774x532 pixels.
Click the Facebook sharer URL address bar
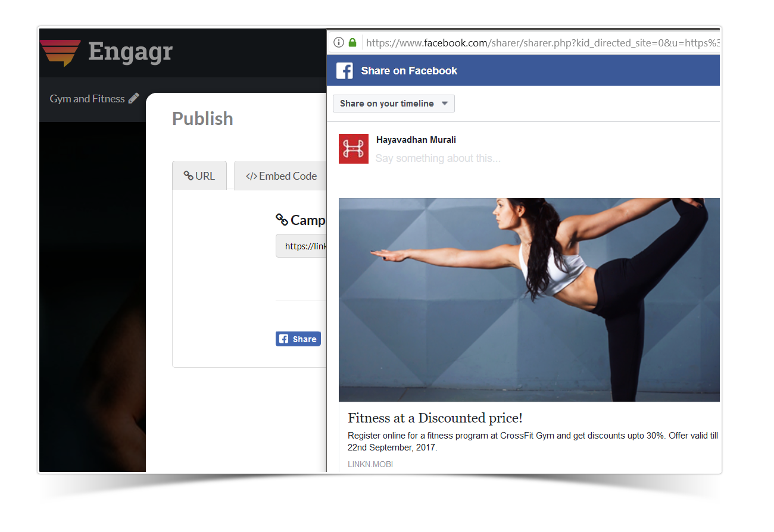pos(542,42)
